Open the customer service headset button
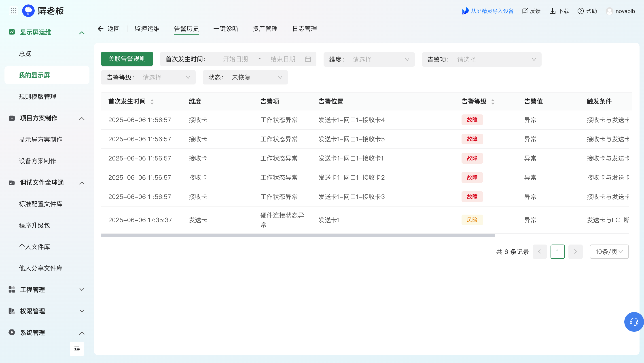 click(634, 322)
